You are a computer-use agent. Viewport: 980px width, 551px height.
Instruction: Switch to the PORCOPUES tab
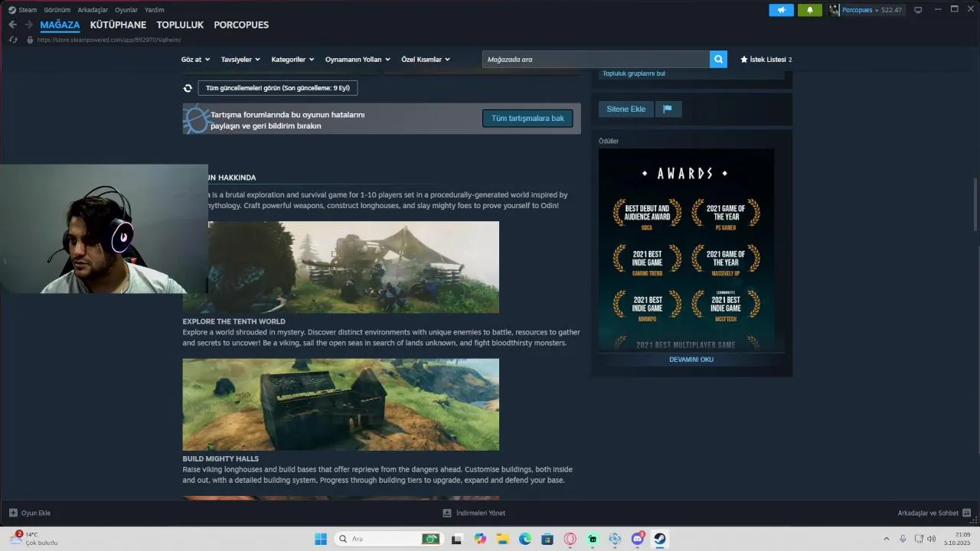pos(241,25)
